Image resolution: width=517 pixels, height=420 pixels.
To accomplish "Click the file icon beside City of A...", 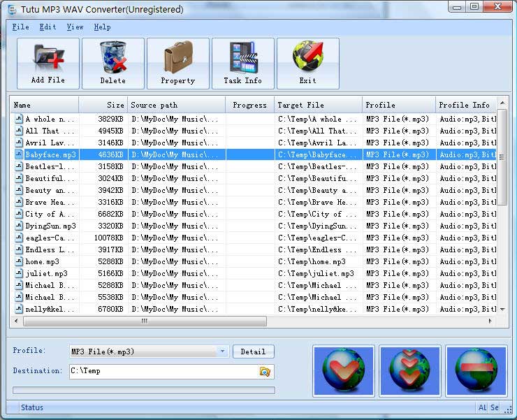I will coord(19,214).
